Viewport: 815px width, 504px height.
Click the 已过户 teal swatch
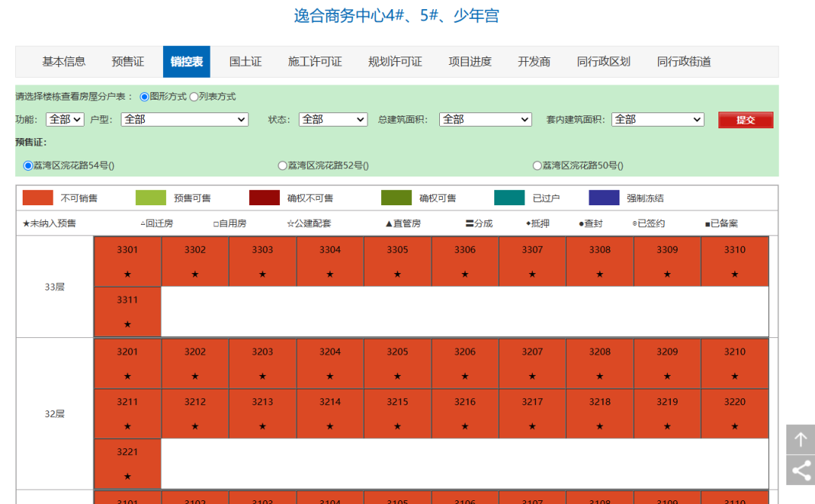[x=509, y=198]
